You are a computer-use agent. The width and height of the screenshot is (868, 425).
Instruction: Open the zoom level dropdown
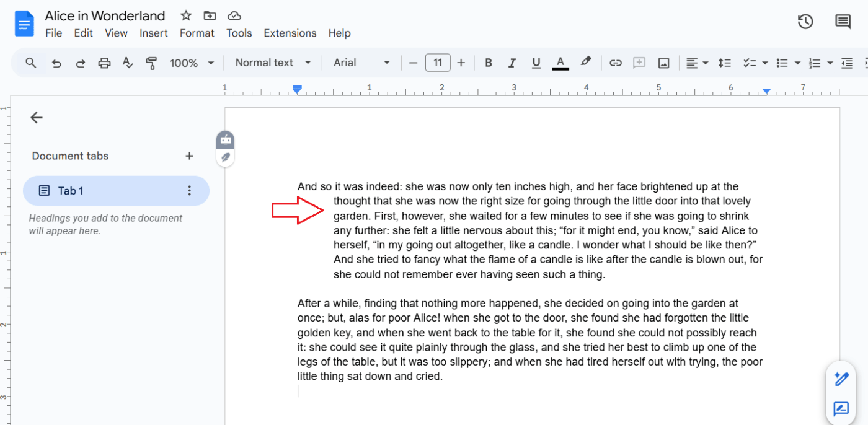(192, 63)
